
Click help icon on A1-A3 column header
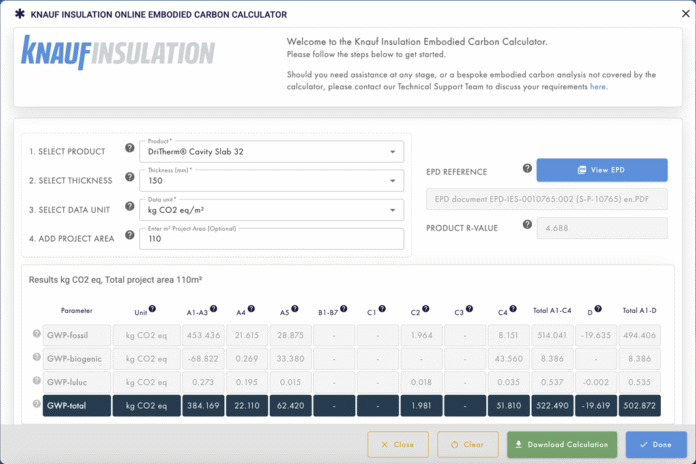[x=214, y=309]
